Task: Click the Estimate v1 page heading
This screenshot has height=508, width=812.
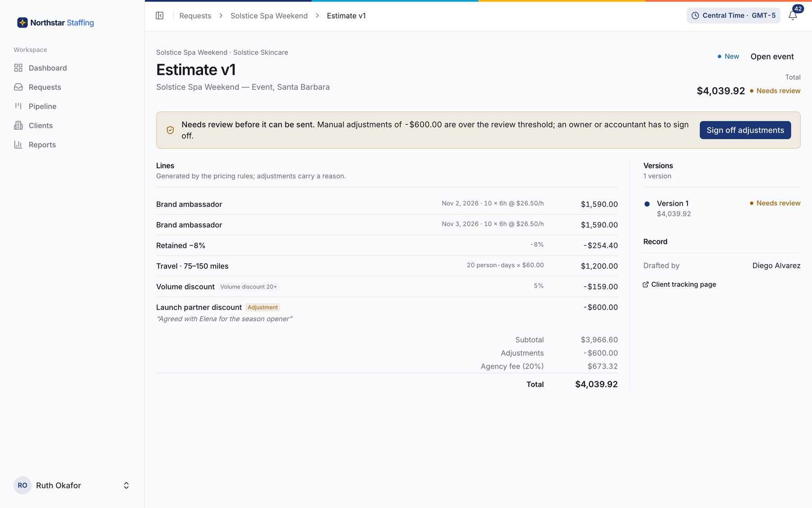Action: click(x=196, y=70)
